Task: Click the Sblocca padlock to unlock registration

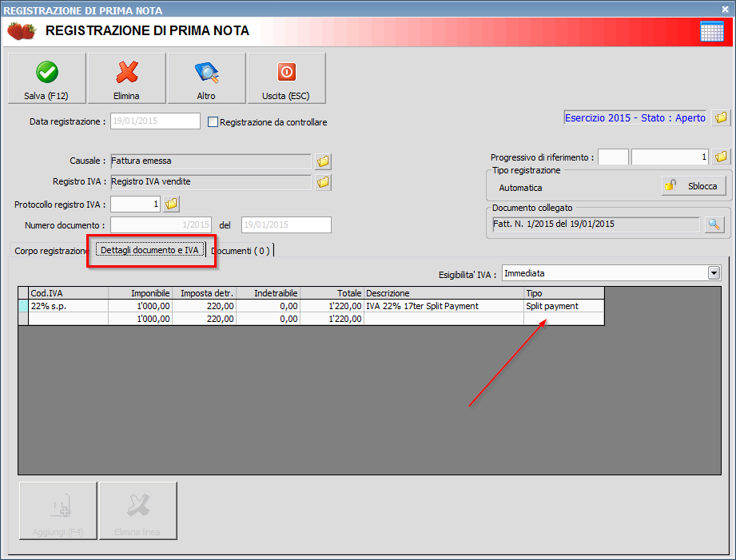Action: pyautogui.click(x=694, y=185)
